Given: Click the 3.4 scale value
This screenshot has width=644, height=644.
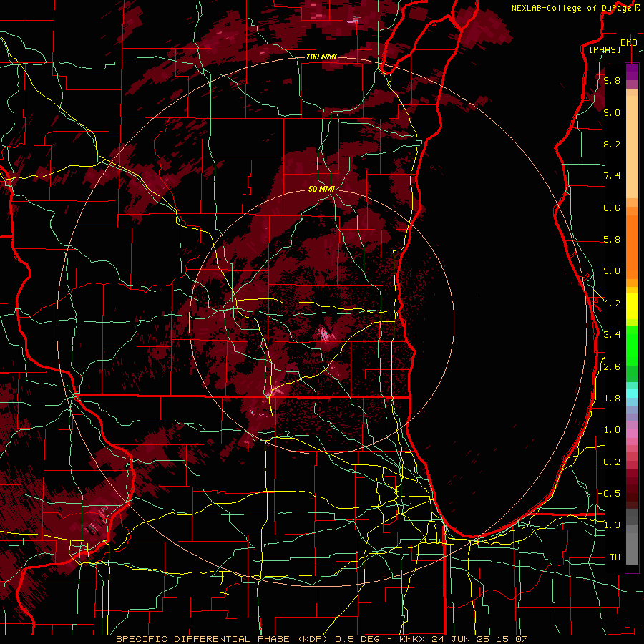Looking at the screenshot, I should click(x=612, y=335).
